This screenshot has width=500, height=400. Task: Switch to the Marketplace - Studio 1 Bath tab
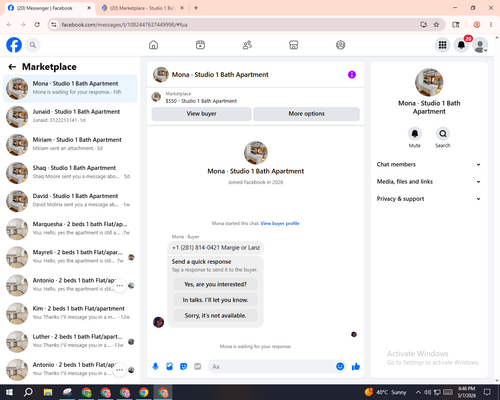click(x=142, y=8)
